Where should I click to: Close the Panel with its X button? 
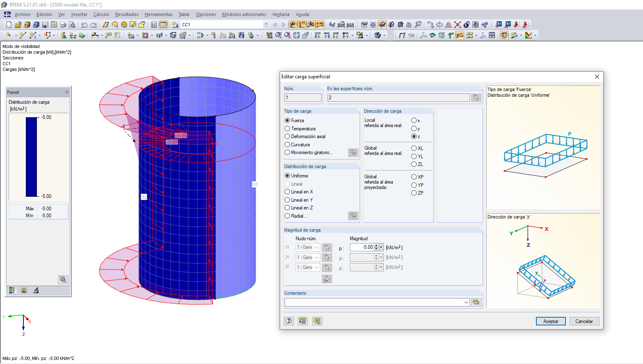coord(67,92)
